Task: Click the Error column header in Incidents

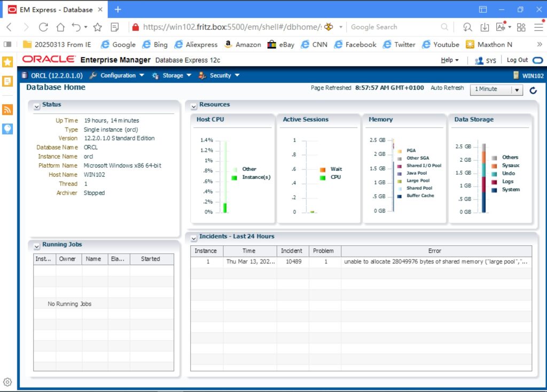Action: point(435,251)
